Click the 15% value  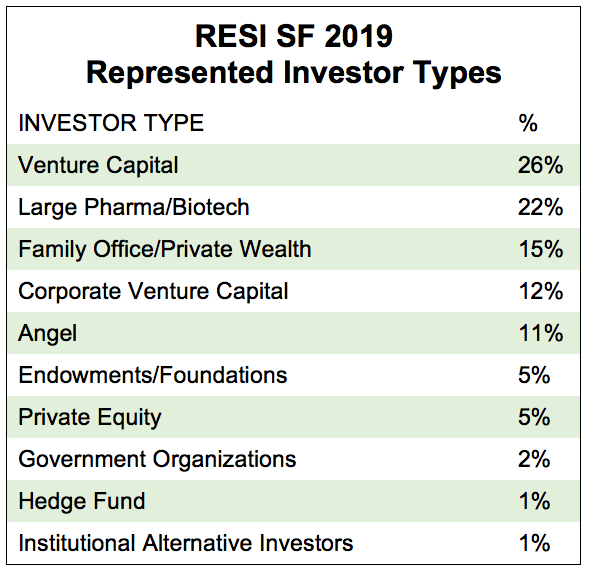click(541, 249)
